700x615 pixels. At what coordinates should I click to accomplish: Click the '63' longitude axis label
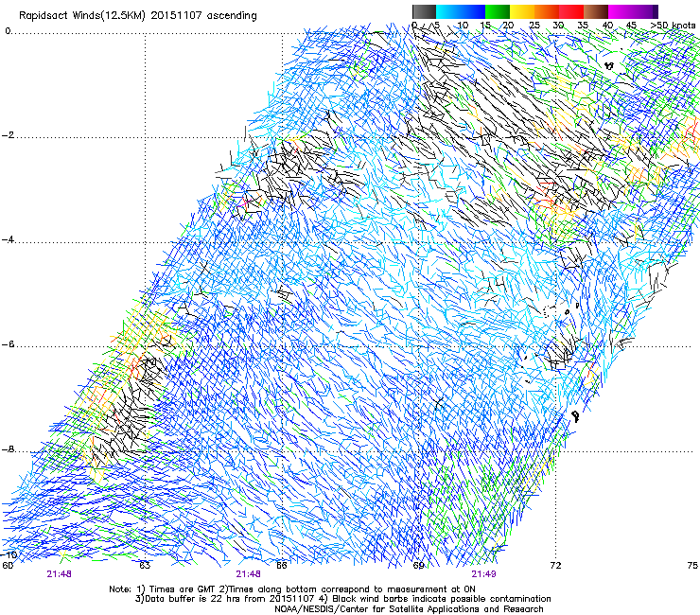point(145,566)
